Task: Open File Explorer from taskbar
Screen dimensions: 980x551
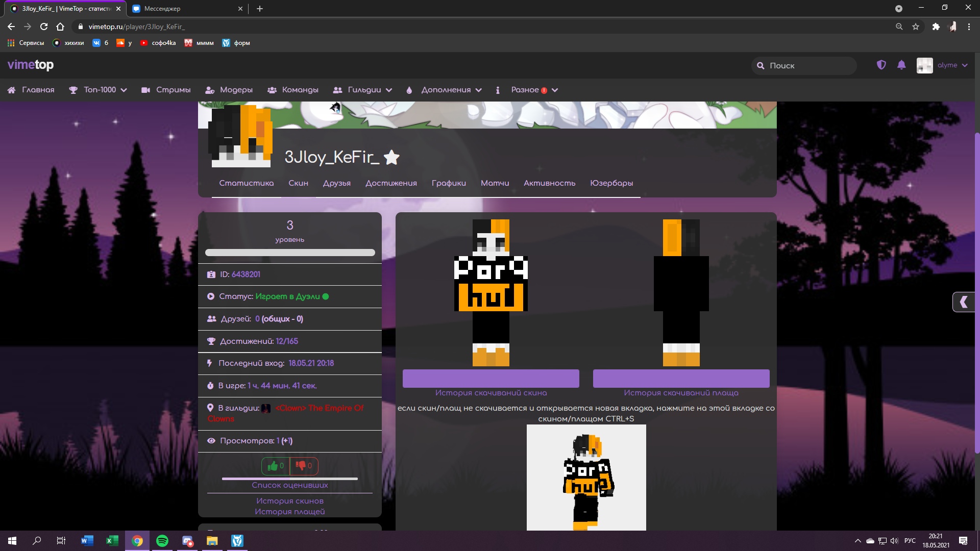Action: [x=212, y=541]
